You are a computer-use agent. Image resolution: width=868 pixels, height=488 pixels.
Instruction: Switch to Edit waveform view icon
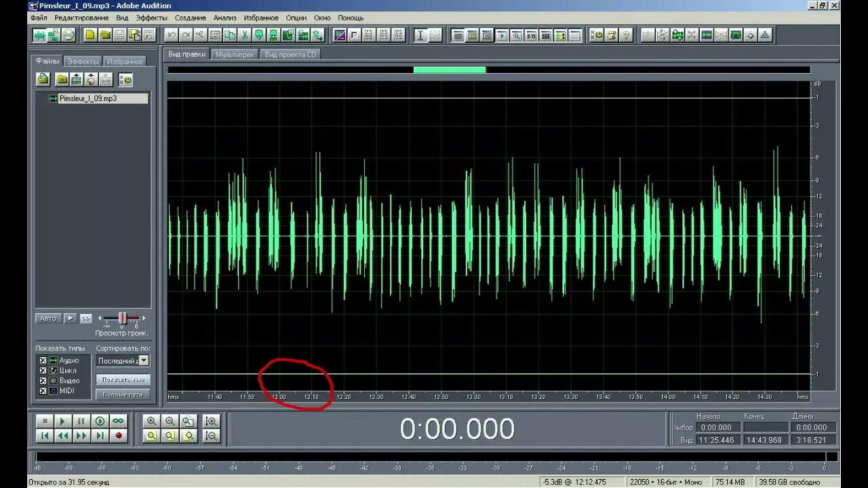(39, 35)
